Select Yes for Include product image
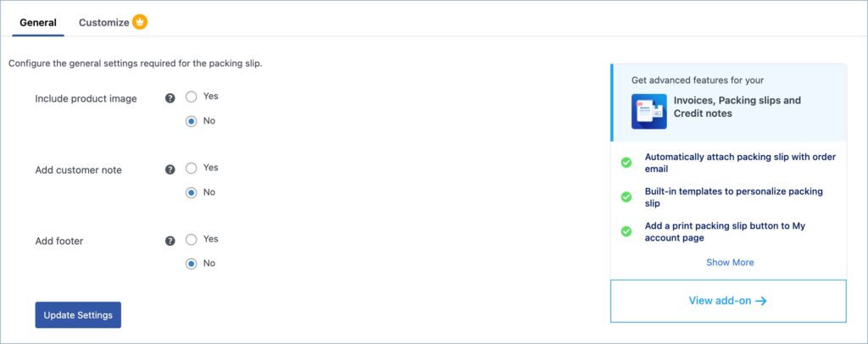Viewport: 868px width, 344px height. pyautogui.click(x=191, y=97)
